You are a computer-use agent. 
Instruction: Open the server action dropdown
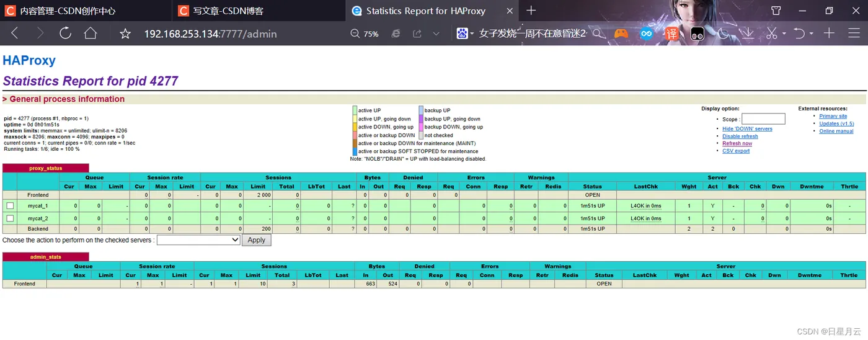(198, 239)
